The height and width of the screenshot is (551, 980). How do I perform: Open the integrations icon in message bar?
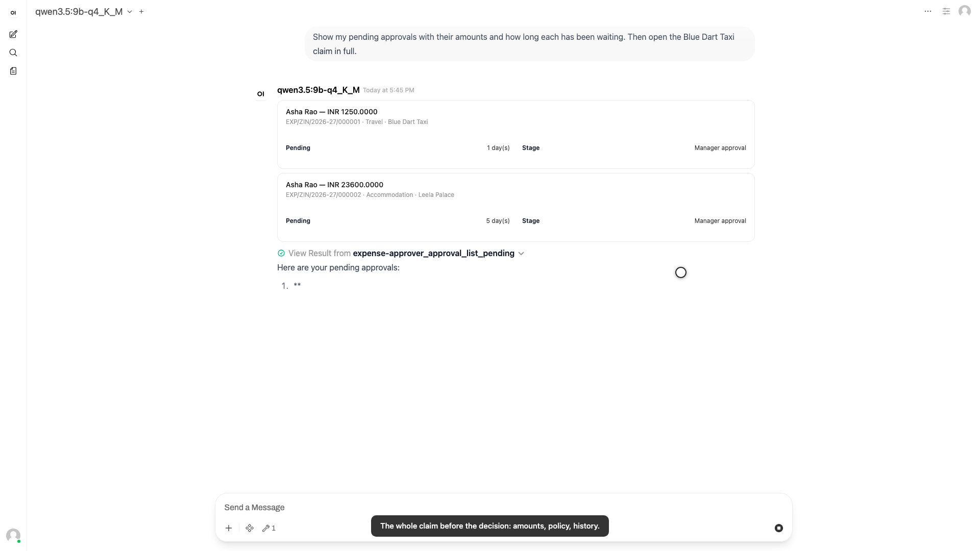[250, 528]
